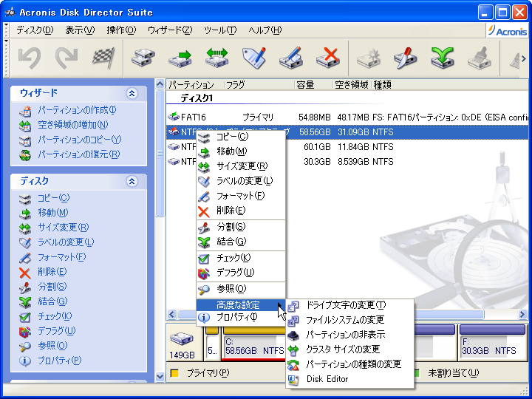Click the grayed Create partition toolbar icon
The image size is (532, 399).
[x=369, y=58]
